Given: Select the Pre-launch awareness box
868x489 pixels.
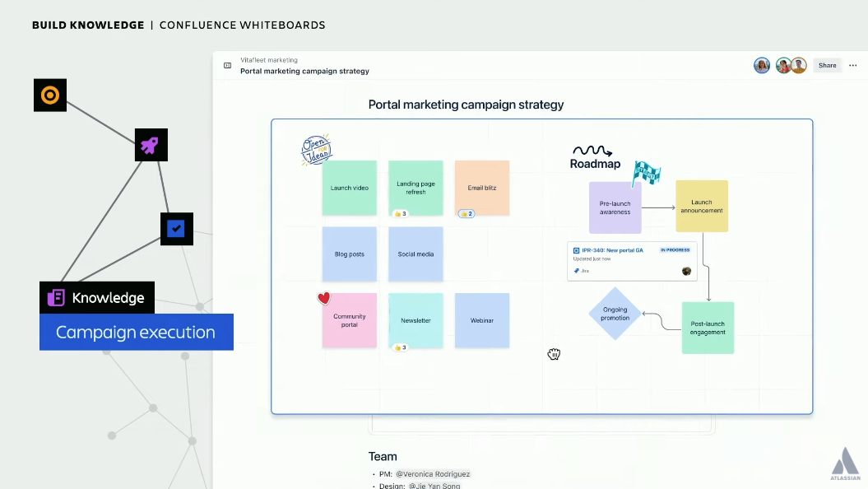Looking at the screenshot, I should point(615,207).
